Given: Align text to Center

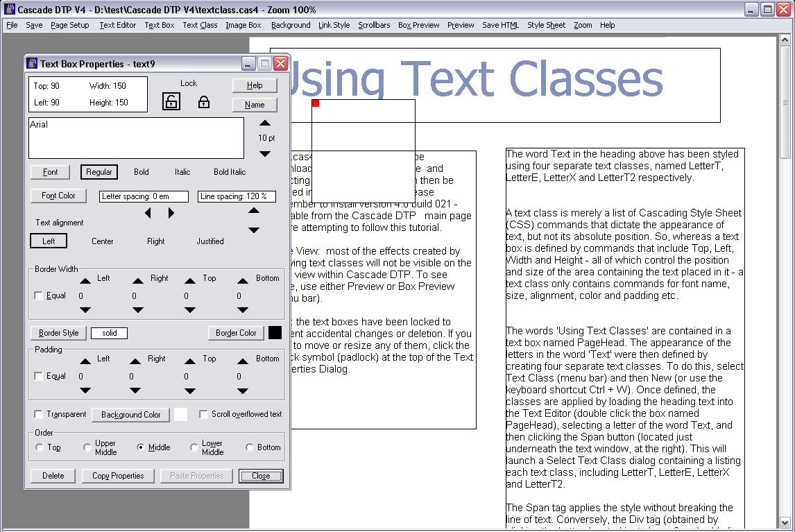Looking at the screenshot, I should pyautogui.click(x=103, y=241).
